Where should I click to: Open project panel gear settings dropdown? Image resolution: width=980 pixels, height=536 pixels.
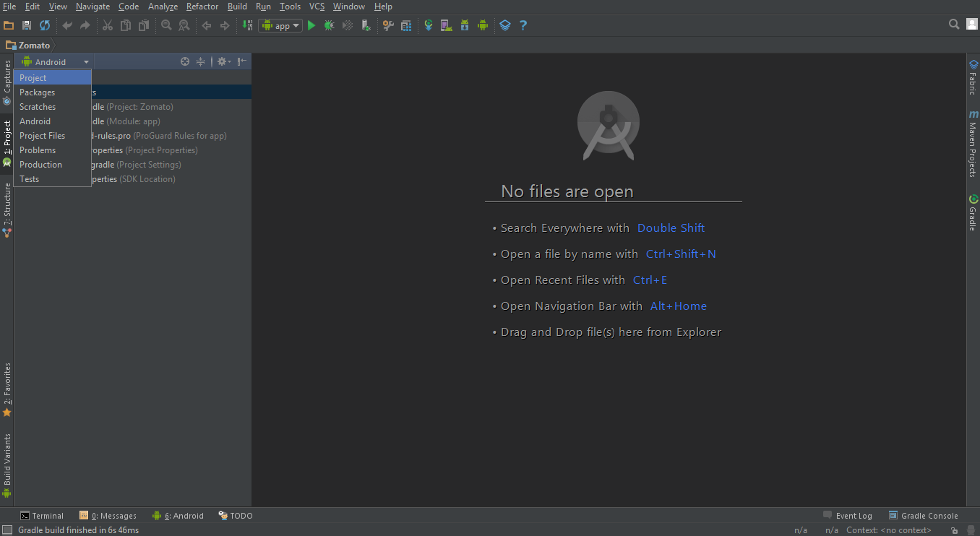(x=224, y=62)
